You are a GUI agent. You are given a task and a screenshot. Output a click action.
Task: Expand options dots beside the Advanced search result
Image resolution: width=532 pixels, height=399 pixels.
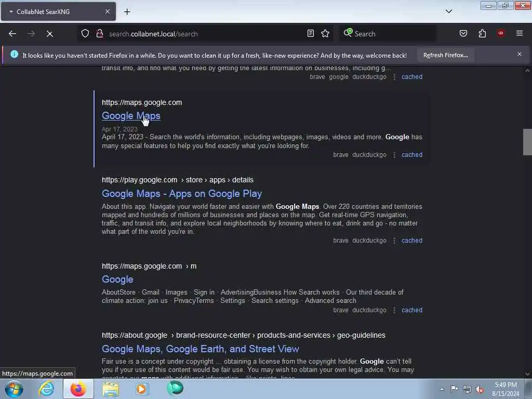point(394,310)
